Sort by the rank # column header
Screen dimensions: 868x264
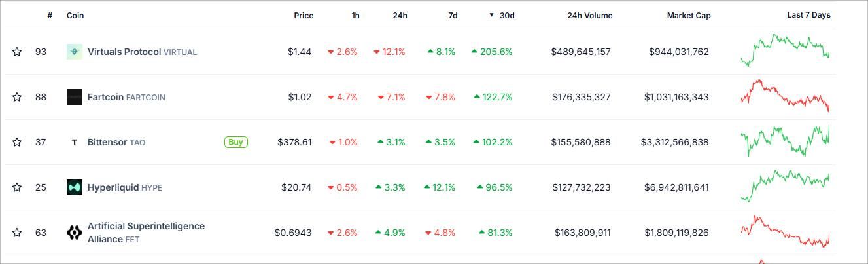tap(50, 15)
